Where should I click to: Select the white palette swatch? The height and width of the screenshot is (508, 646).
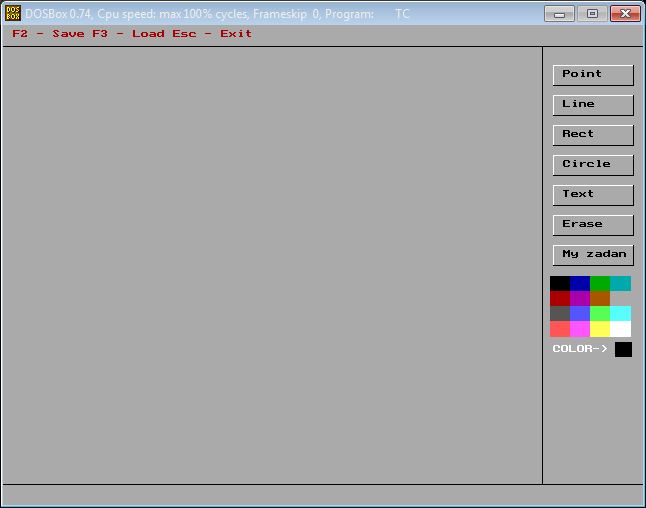[x=620, y=329]
